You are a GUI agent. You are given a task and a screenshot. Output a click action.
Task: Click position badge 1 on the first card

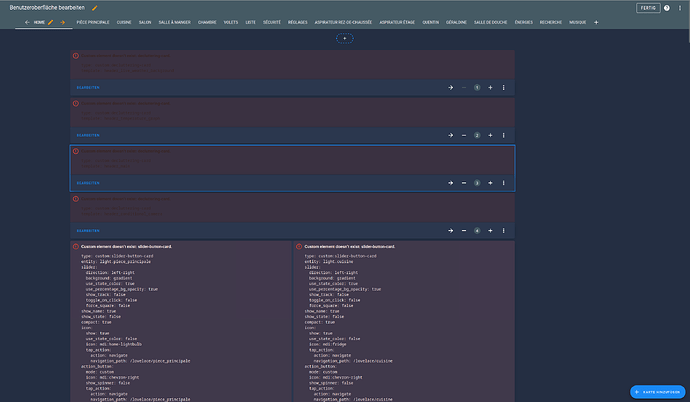tap(477, 88)
